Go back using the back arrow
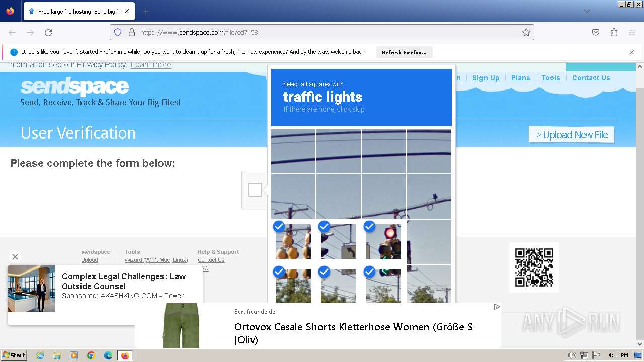Image resolution: width=644 pixels, height=362 pixels. tap(12, 32)
